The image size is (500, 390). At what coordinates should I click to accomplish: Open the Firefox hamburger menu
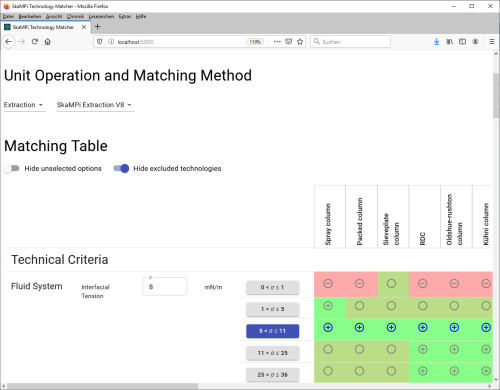click(x=492, y=42)
